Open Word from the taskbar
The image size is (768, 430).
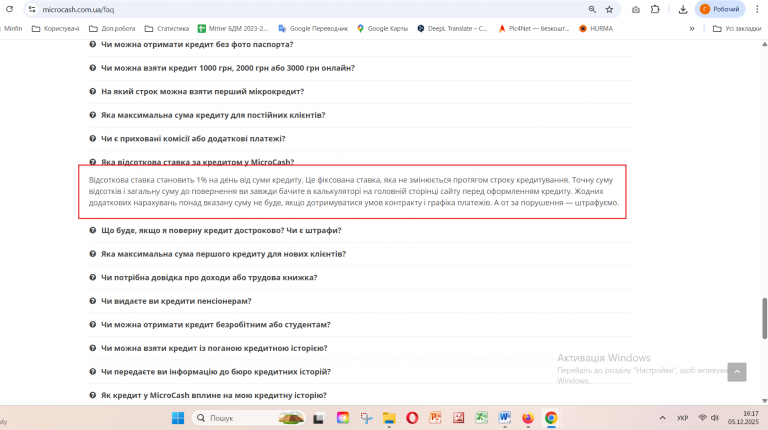[505, 418]
